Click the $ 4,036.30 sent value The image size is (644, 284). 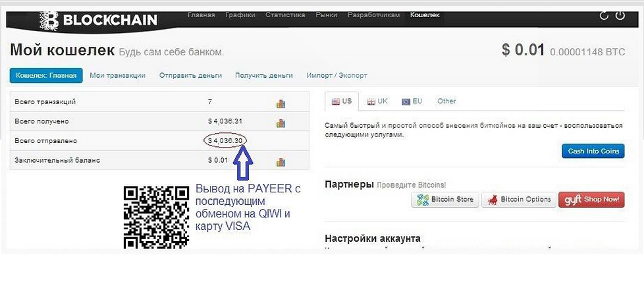coord(225,140)
